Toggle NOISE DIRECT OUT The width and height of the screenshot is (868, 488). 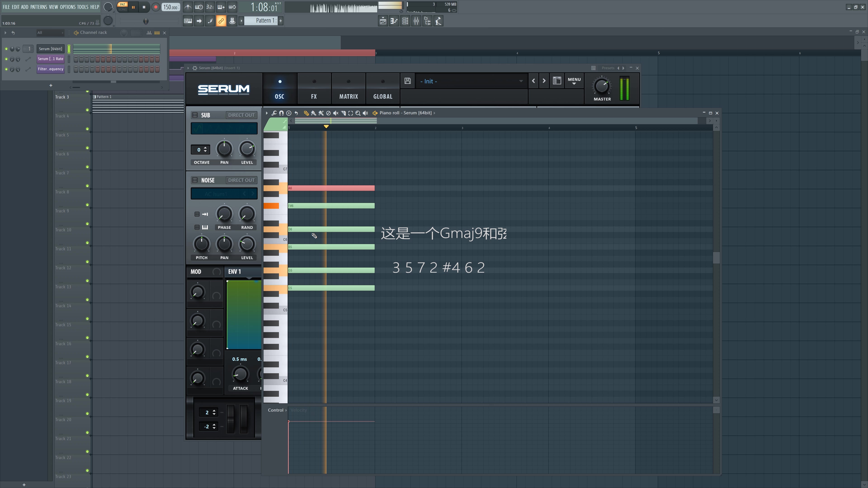click(241, 180)
